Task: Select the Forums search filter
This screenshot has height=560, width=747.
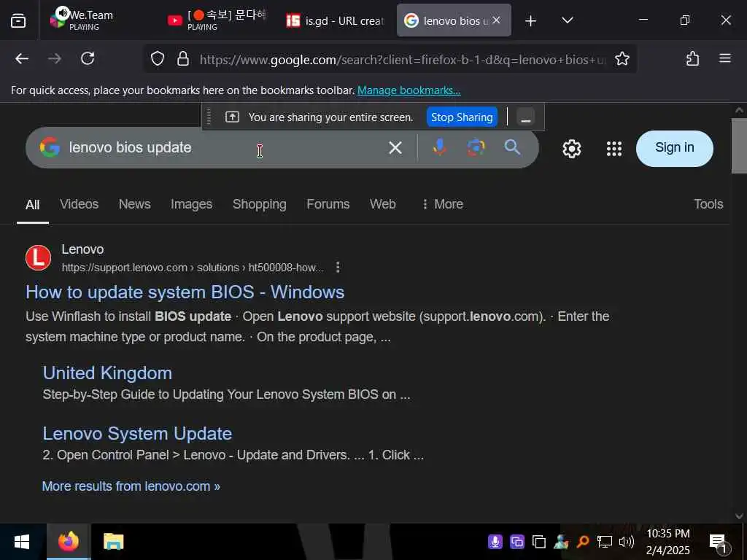Action: pyautogui.click(x=328, y=204)
